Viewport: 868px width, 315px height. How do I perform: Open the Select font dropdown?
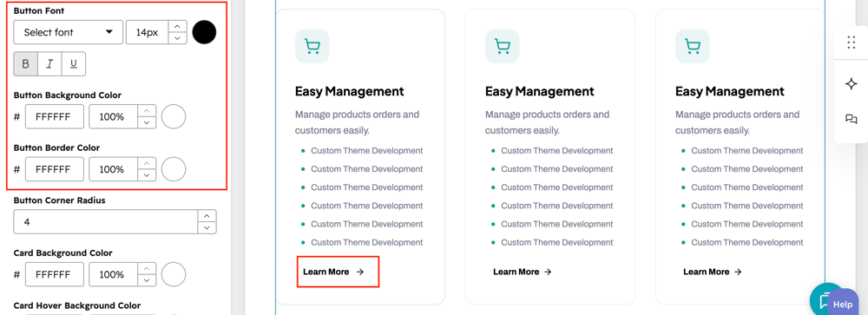click(68, 32)
